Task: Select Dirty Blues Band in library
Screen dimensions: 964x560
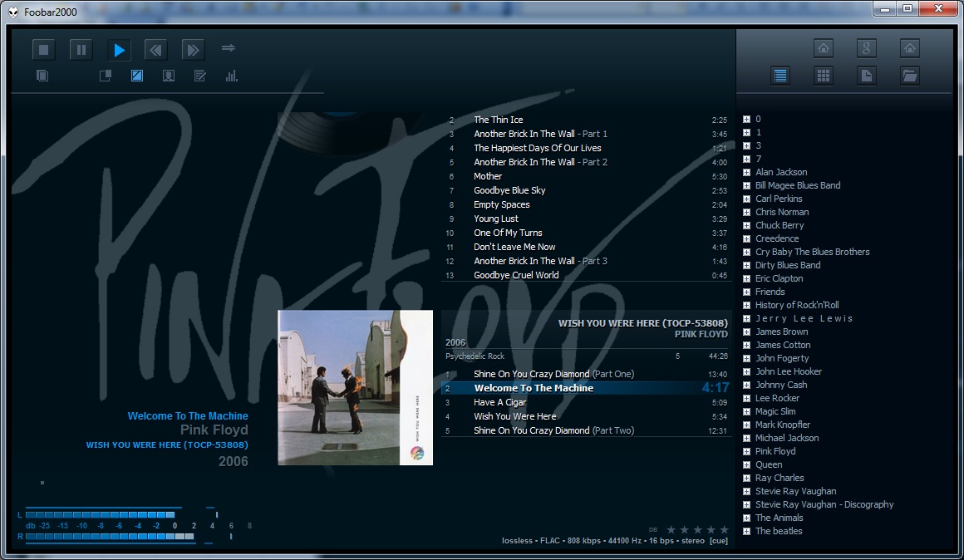Action: pos(788,265)
